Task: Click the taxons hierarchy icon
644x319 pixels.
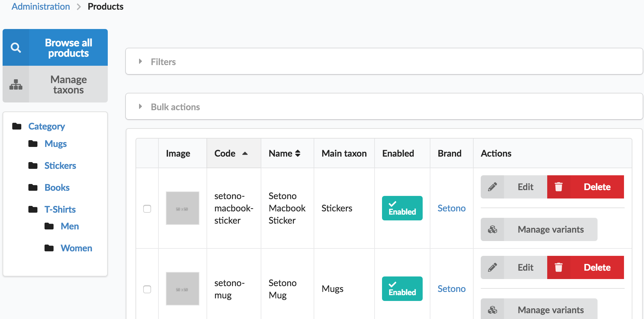Action: (16, 84)
